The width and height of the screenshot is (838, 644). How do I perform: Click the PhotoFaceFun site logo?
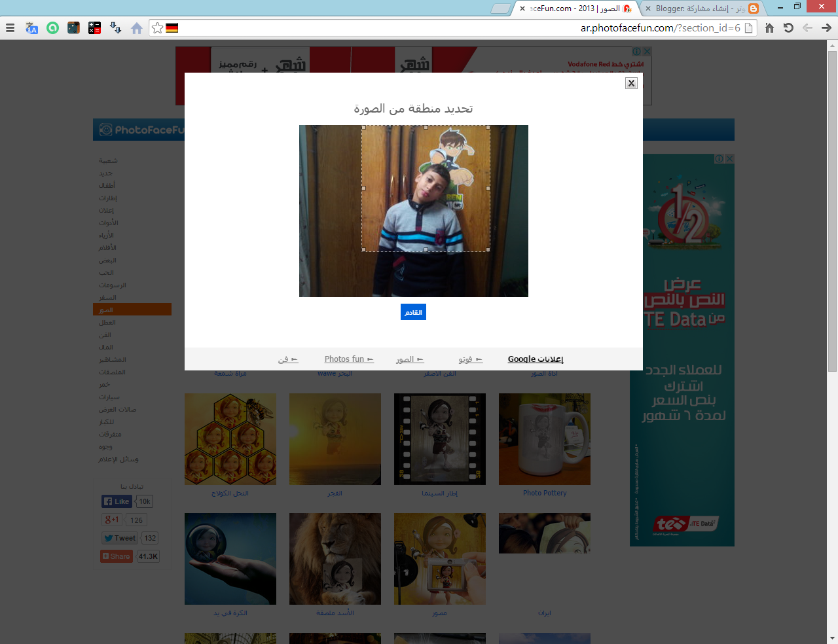point(141,130)
